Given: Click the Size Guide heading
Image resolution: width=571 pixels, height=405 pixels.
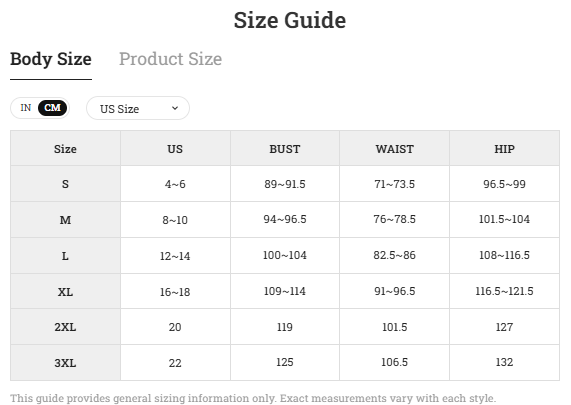Looking at the screenshot, I should [290, 20].
